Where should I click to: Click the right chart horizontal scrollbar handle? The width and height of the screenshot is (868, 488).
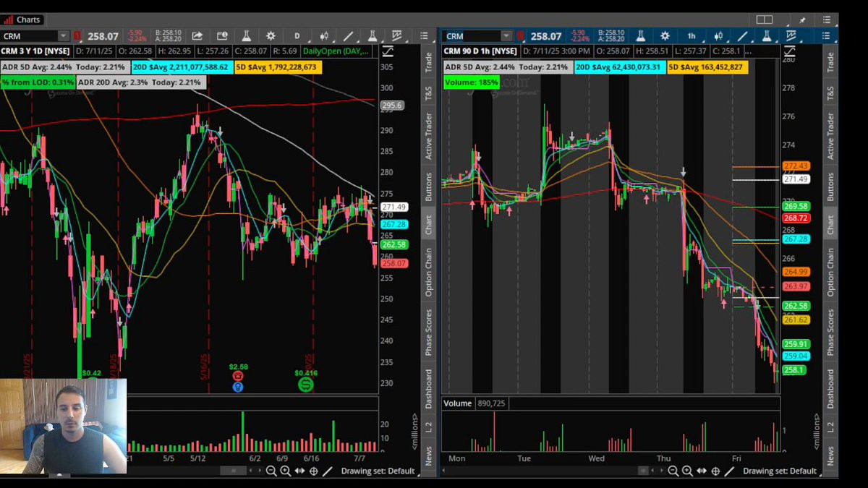643,471
